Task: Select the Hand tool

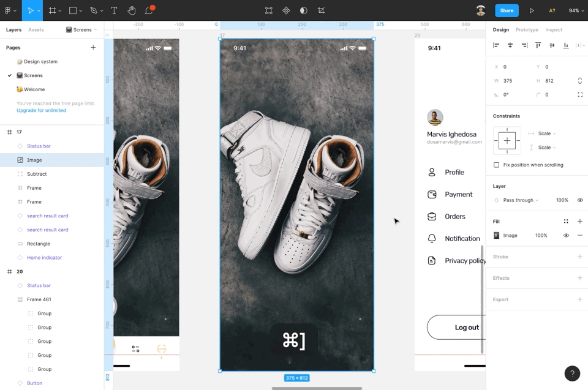Action: (131, 10)
